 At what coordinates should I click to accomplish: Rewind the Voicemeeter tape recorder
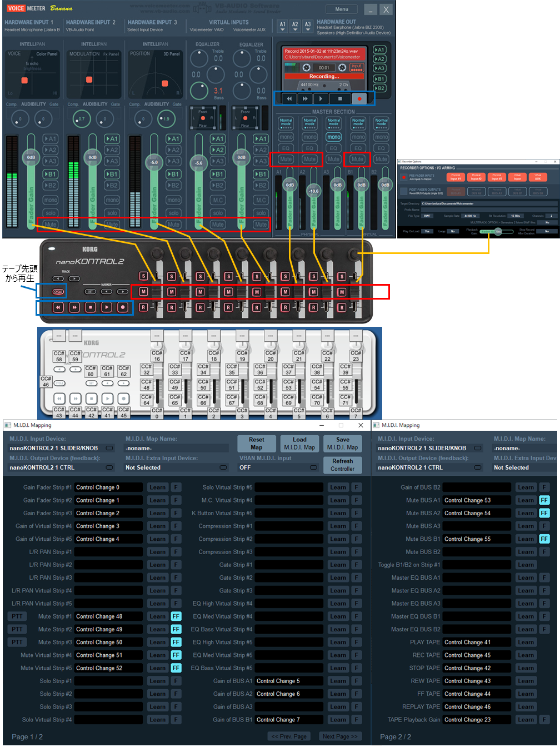[289, 98]
